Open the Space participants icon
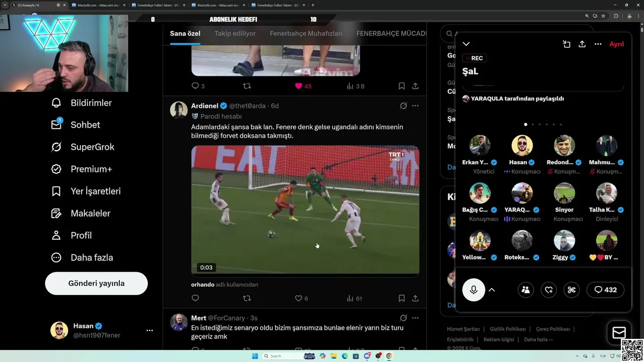This screenshot has height=362, width=644. click(526, 290)
